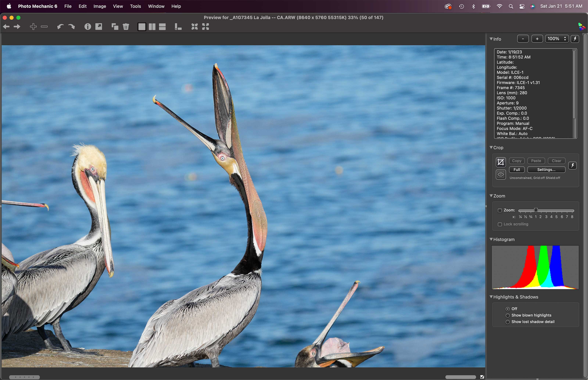Screen dimensions: 588x380
Task: Click the Camera Bits logo icon
Action: pyautogui.click(x=581, y=26)
